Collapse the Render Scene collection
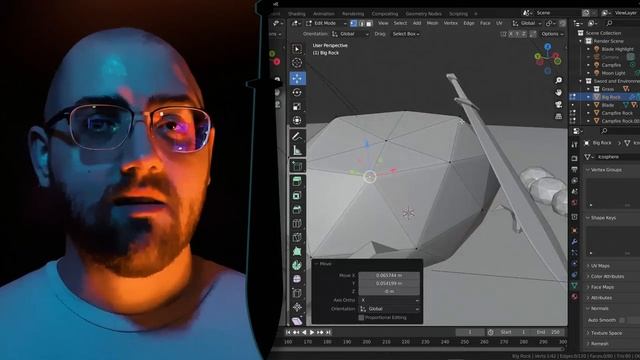 click(581, 41)
